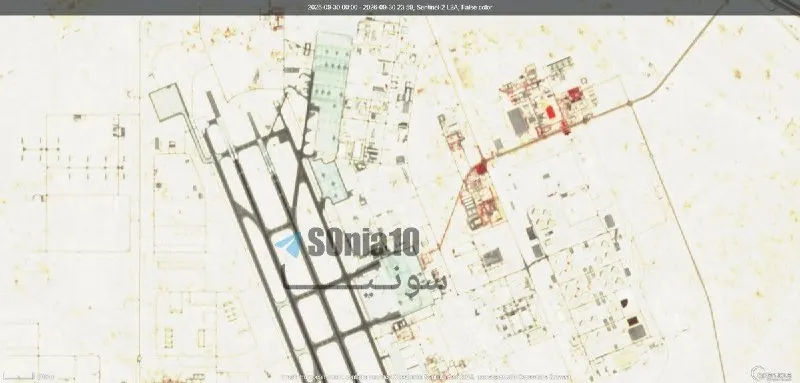This screenshot has height=383, width=800.
Task: Click the grey building east of the SOnia10 watermark
Action: pos(492,258)
